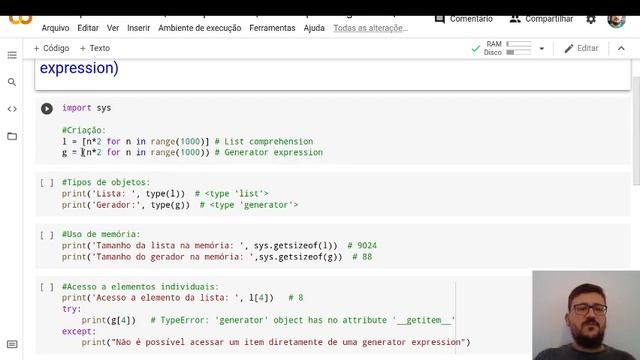Click the 'Acesso a elemento da lista' line
This screenshot has width=640, height=360.
182,298
